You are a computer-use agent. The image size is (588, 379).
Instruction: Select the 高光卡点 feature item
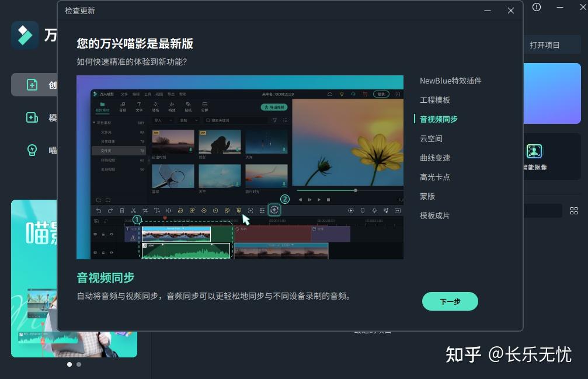point(434,177)
